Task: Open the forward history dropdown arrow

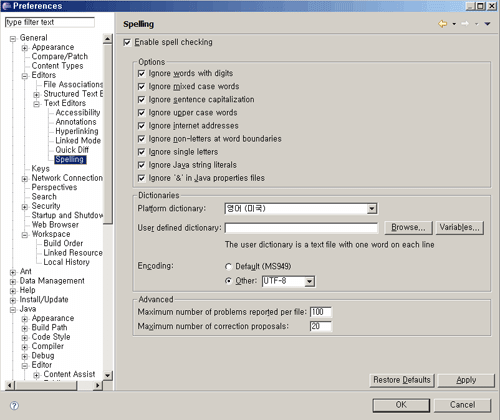Action: [x=476, y=24]
